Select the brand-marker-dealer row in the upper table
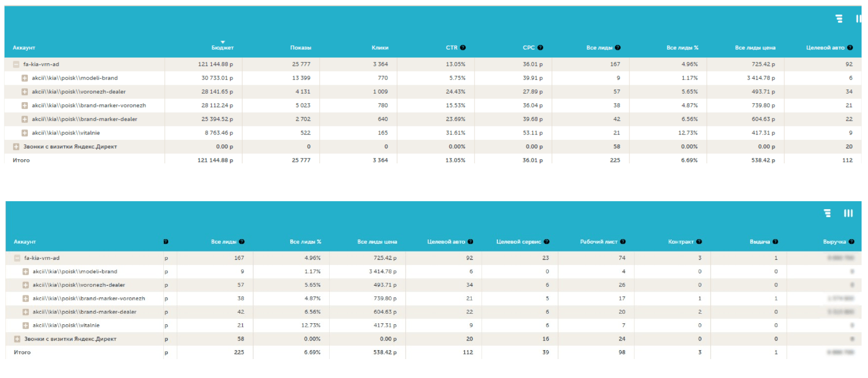 click(x=85, y=120)
